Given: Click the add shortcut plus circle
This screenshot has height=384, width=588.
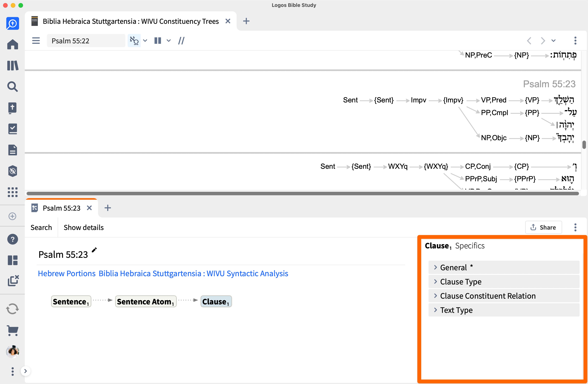Looking at the screenshot, I should point(12,216).
